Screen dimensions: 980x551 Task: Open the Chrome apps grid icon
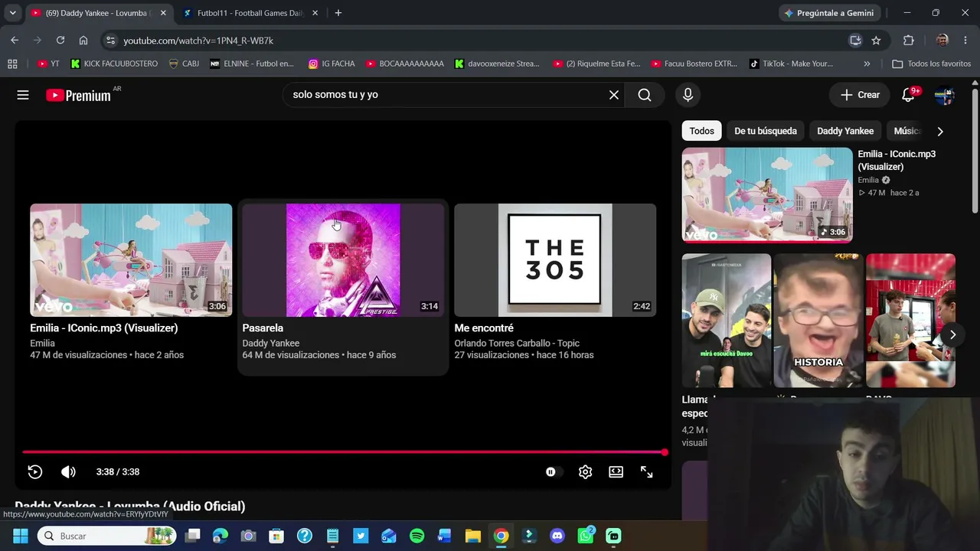tap(12, 64)
